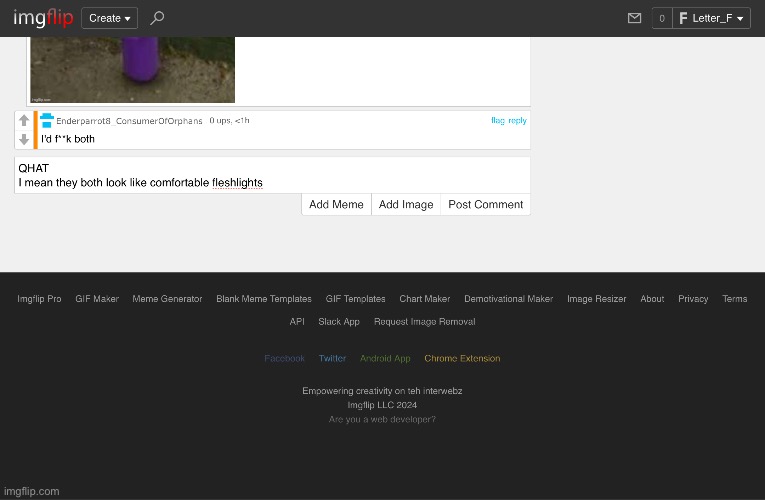Visit the Facebook link
Screen dimensions: 765x500
click(x=284, y=358)
